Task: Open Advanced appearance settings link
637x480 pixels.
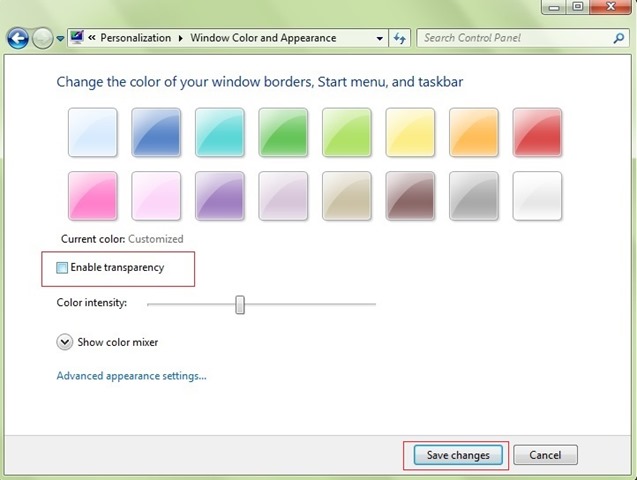Action: coord(132,376)
